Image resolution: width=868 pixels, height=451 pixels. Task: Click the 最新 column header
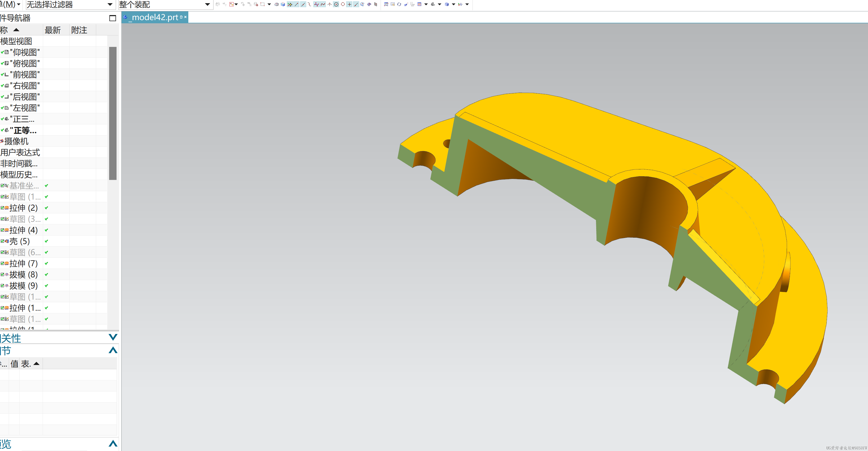point(56,30)
